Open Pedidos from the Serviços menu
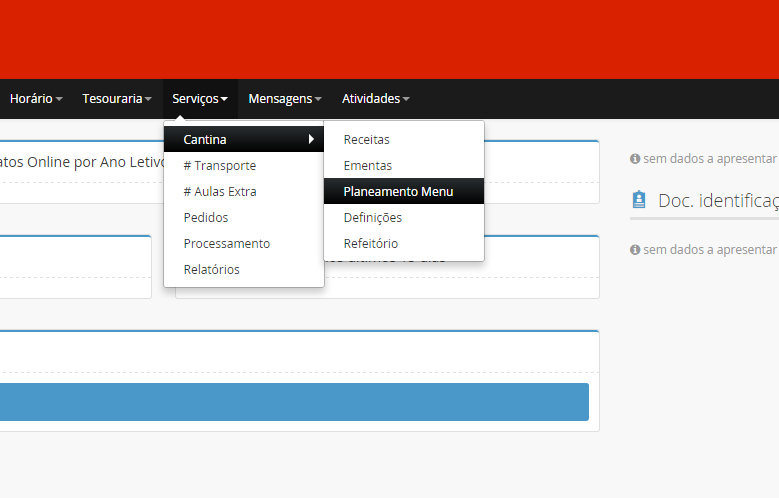779x498 pixels. (206, 217)
